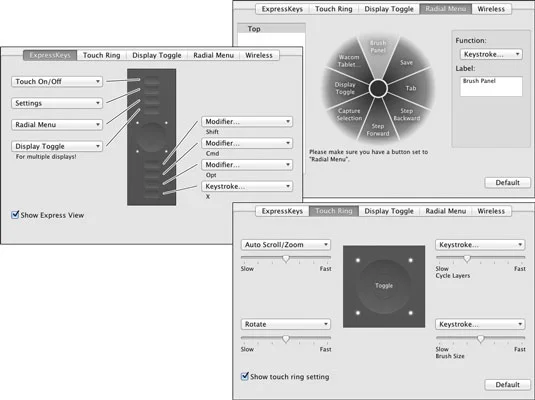
Task: Open the Display Toggle tab in the ExpressKeys window
Action: coord(157,55)
